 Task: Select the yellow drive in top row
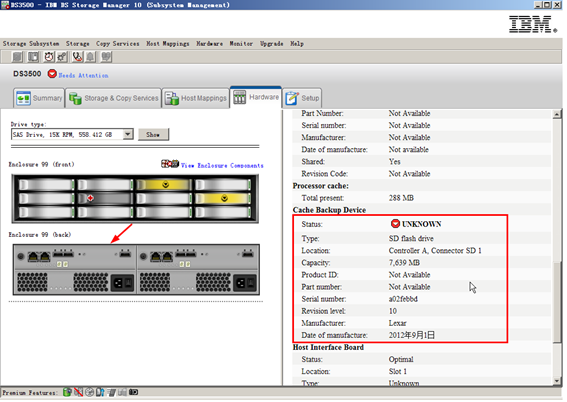(163, 185)
